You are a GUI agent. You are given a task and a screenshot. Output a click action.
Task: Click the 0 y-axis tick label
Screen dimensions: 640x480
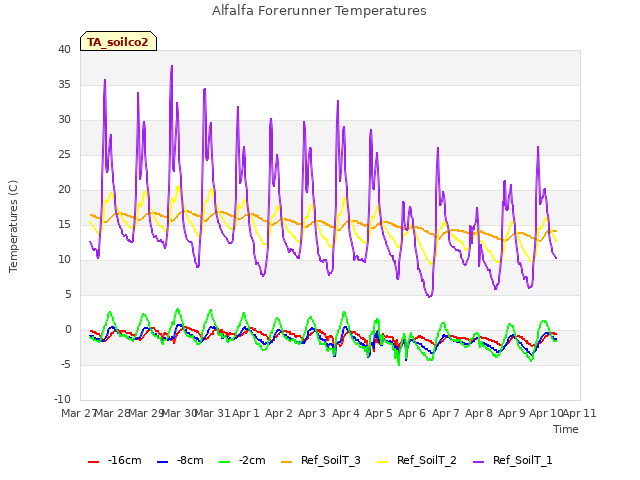pos(68,330)
